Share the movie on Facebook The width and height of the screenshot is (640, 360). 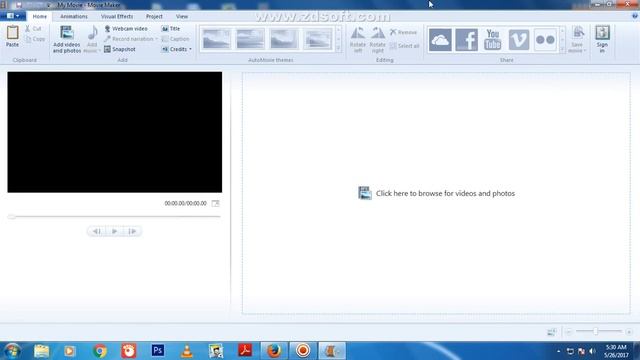[x=467, y=40]
